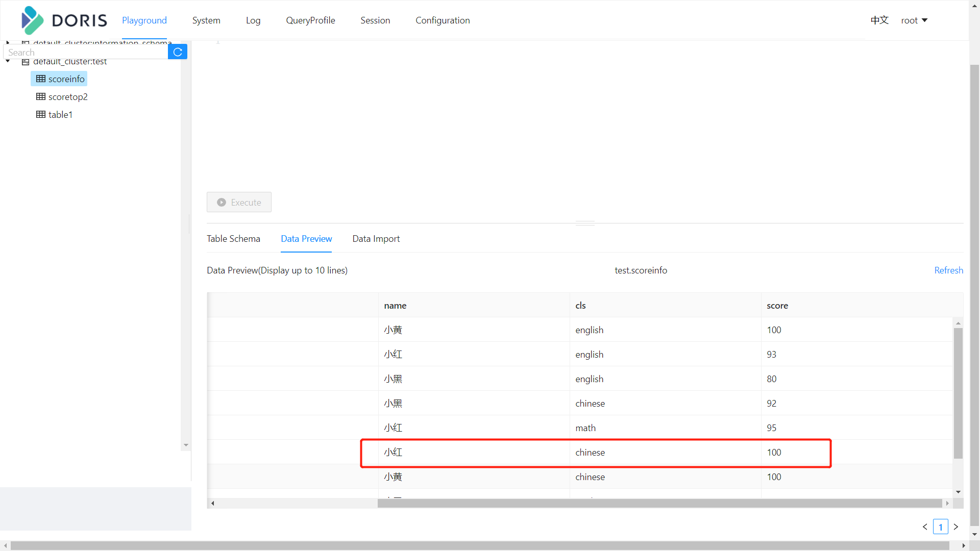This screenshot has height=551, width=980.
Task: Collapse the default_cluster:test tree node
Action: pos(8,61)
